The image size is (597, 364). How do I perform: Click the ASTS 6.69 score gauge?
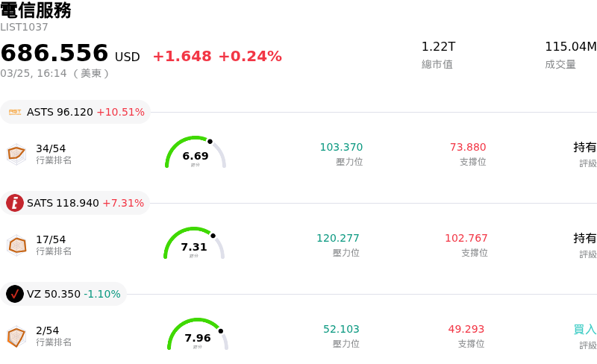[196, 153]
